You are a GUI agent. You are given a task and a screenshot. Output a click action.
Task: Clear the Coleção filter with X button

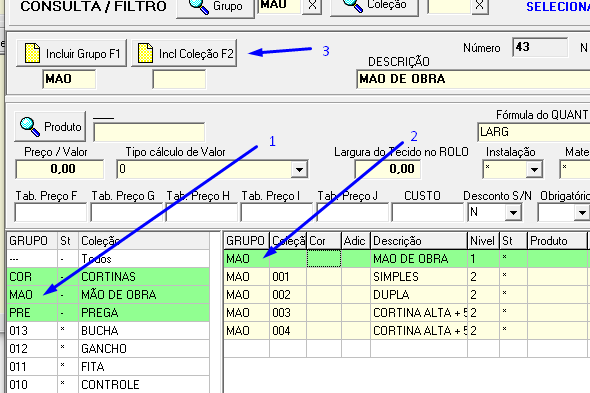479,6
